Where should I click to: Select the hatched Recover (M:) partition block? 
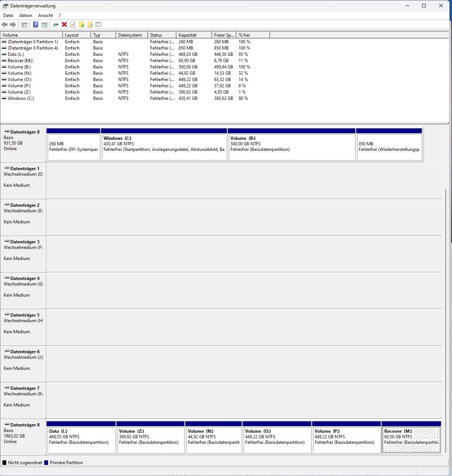coord(411,437)
